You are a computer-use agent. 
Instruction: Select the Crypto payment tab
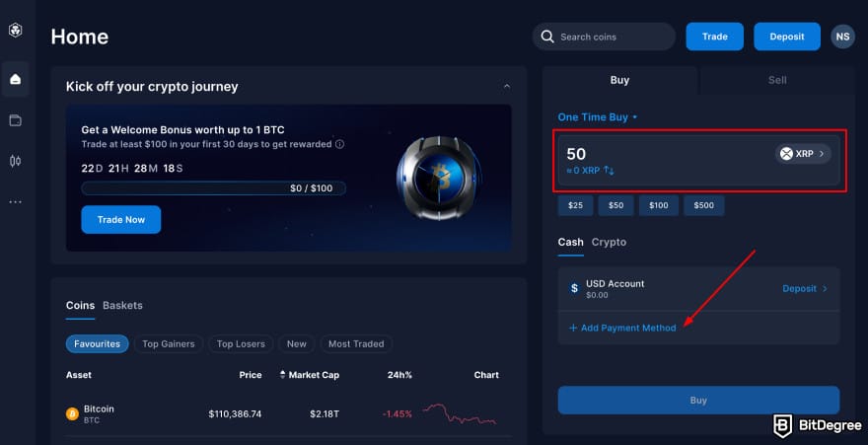click(x=609, y=243)
